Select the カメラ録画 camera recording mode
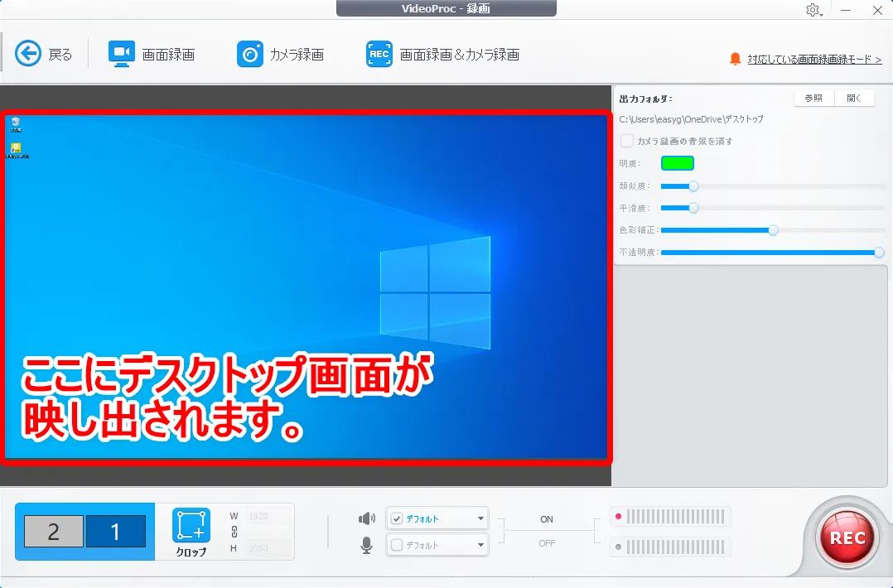 click(x=280, y=54)
